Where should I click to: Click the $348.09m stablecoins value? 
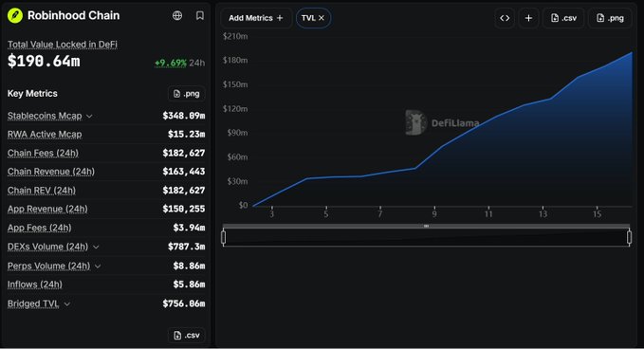pos(184,116)
